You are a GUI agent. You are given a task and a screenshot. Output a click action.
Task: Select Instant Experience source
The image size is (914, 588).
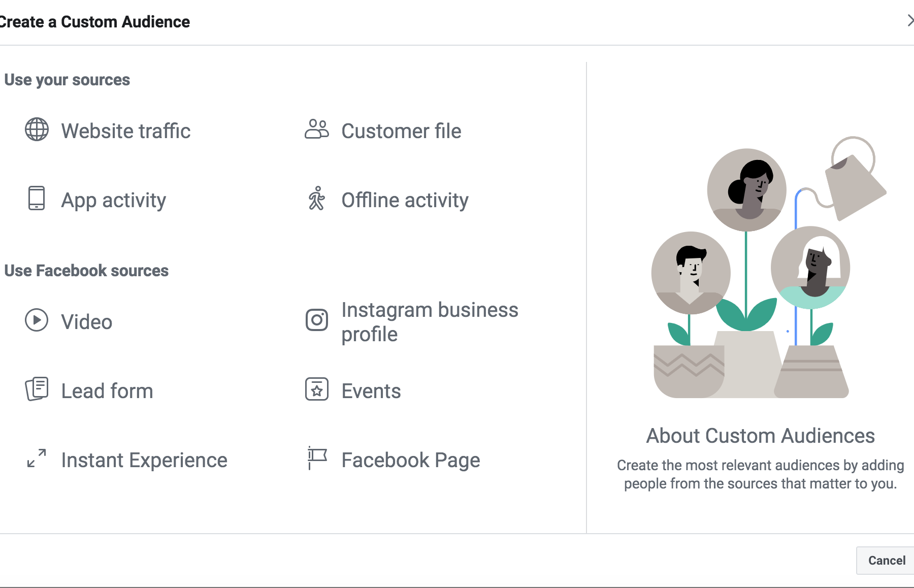(144, 460)
